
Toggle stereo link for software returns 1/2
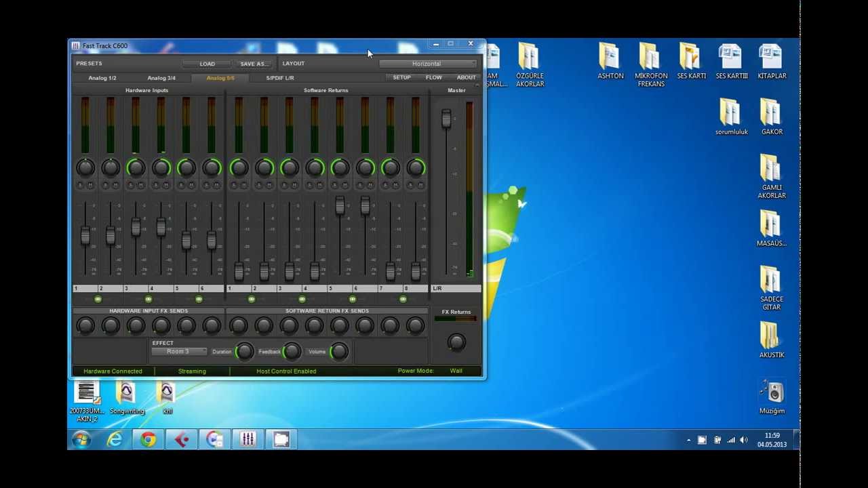tap(252, 299)
